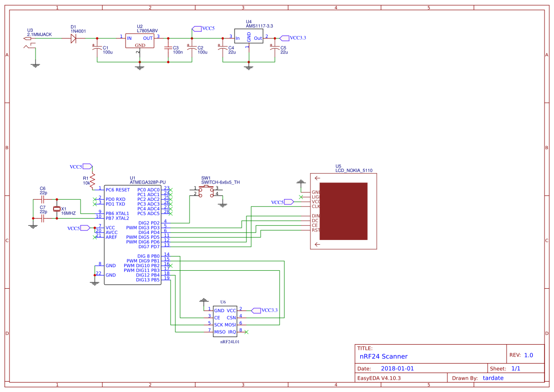Select the Nokia 5110 LCD display area
Screen dimensions: 554x392
[344, 211]
